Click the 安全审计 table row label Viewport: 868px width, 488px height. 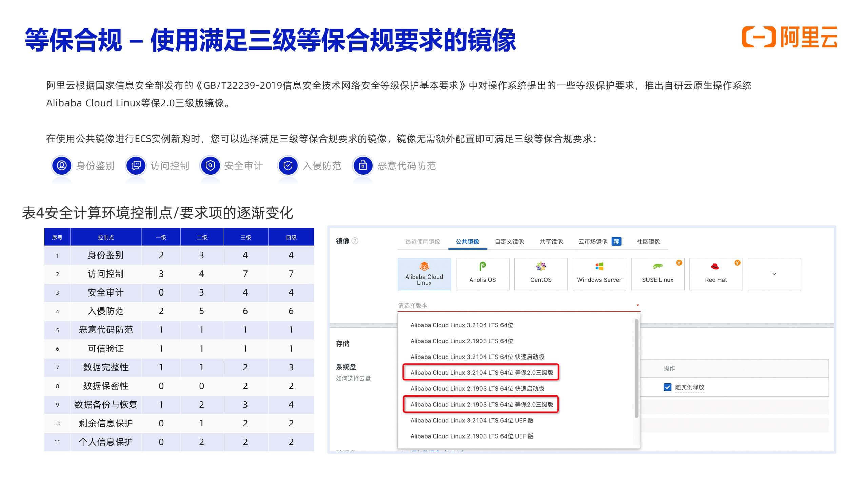pyautogui.click(x=105, y=292)
